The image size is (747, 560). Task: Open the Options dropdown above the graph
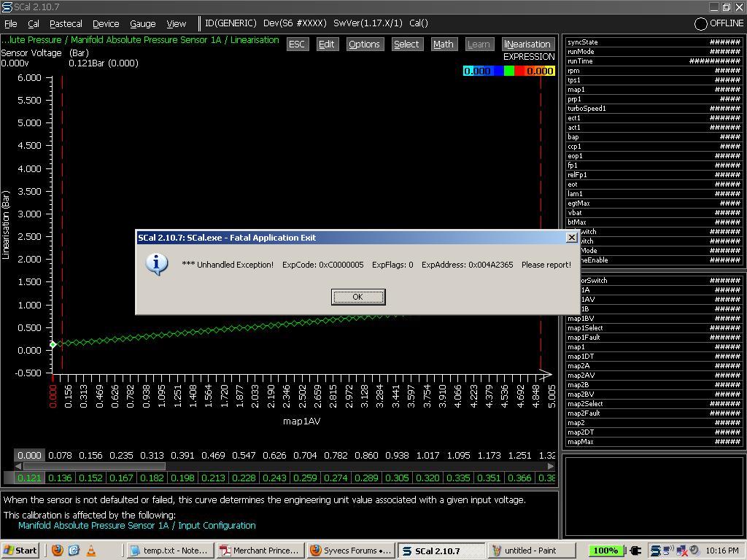[x=364, y=44]
